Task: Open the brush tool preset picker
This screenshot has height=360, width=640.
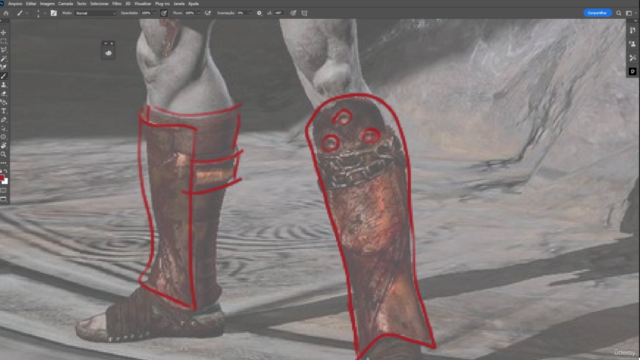Action: (x=22, y=13)
